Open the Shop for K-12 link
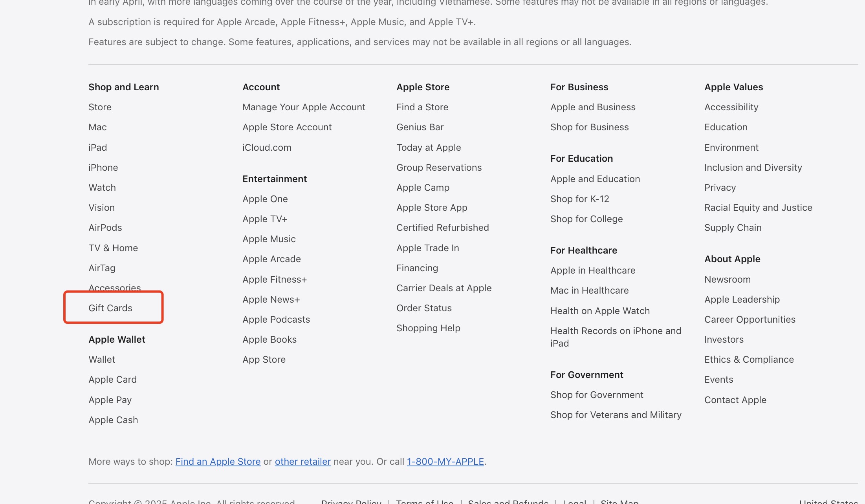 (x=579, y=199)
